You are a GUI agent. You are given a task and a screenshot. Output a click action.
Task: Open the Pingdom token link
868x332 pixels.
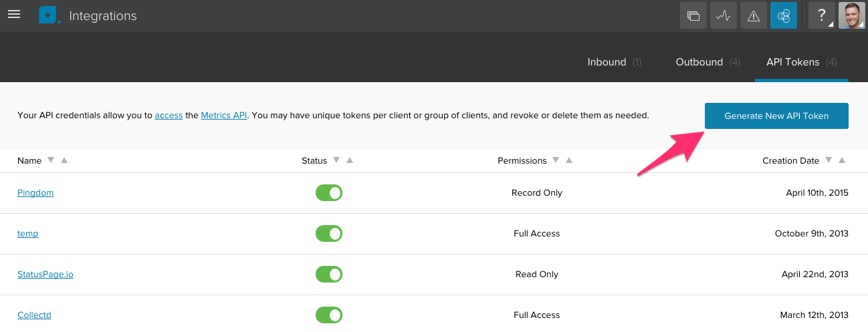click(x=35, y=193)
